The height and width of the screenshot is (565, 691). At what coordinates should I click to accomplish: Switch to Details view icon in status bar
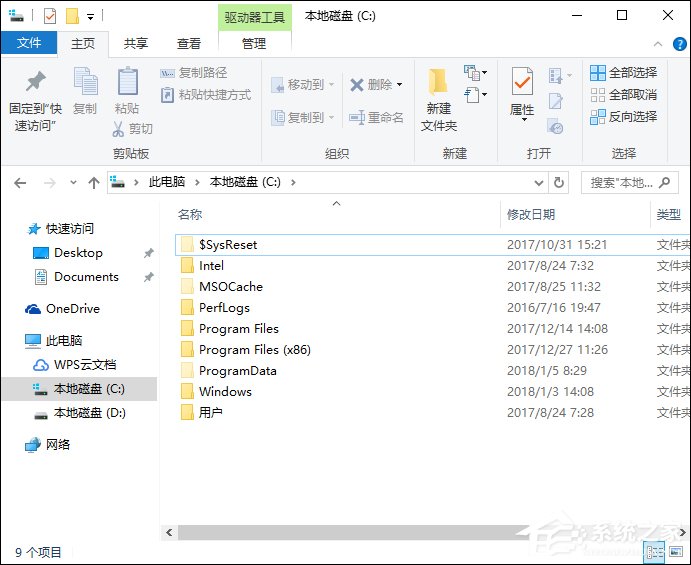654,552
